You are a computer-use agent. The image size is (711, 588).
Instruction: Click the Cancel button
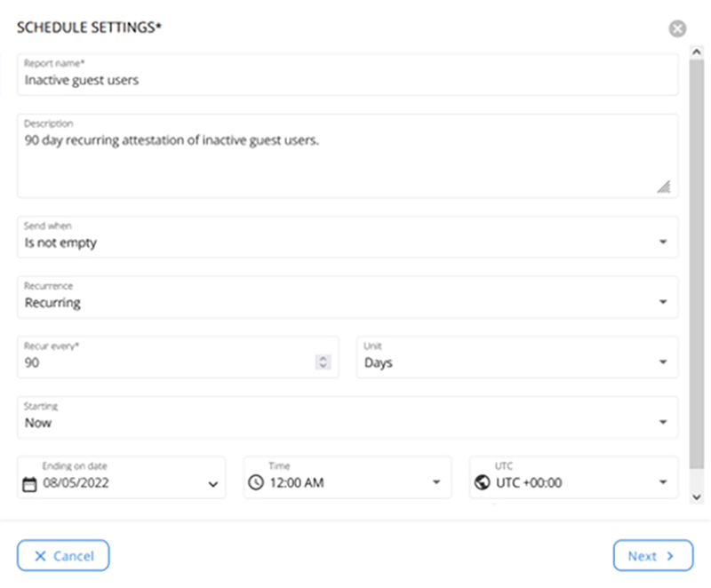coord(63,556)
